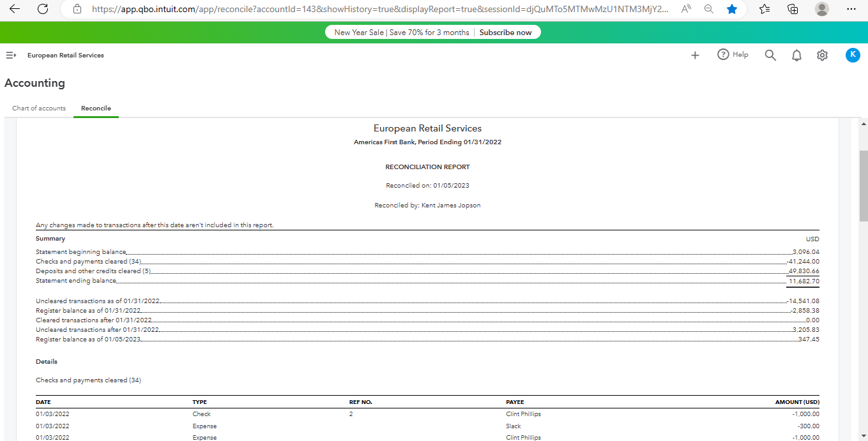868x441 pixels.
Task: Reload the page with refresh icon
Action: tap(43, 9)
